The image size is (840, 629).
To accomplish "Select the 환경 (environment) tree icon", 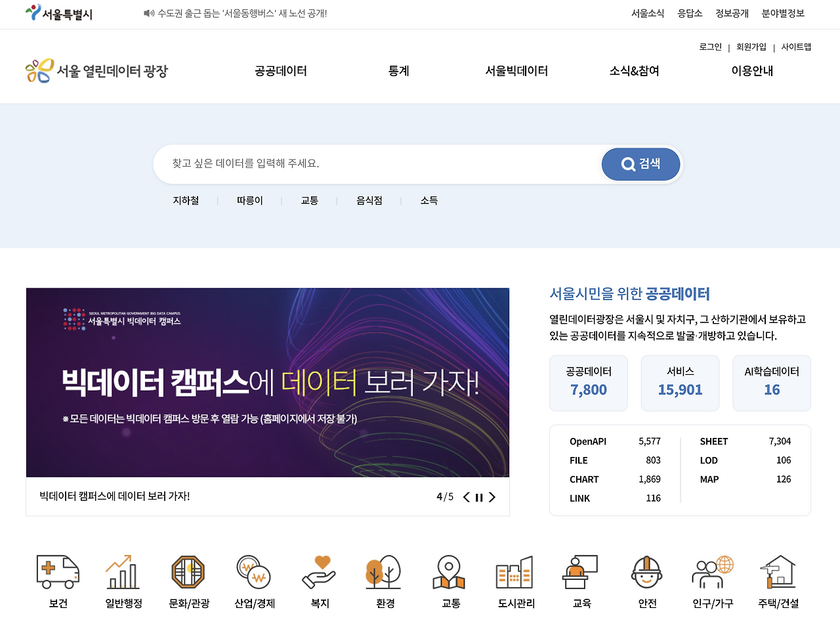I will coord(385,571).
